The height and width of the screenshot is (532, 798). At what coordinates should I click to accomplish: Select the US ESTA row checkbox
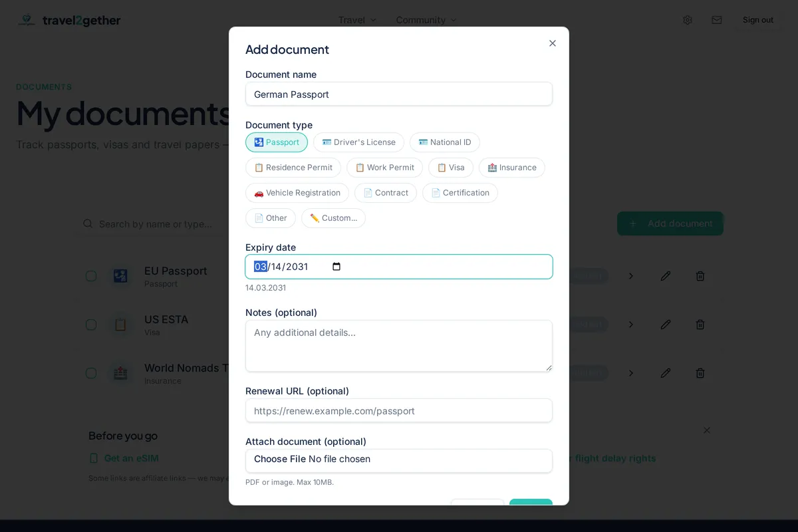[x=91, y=325]
